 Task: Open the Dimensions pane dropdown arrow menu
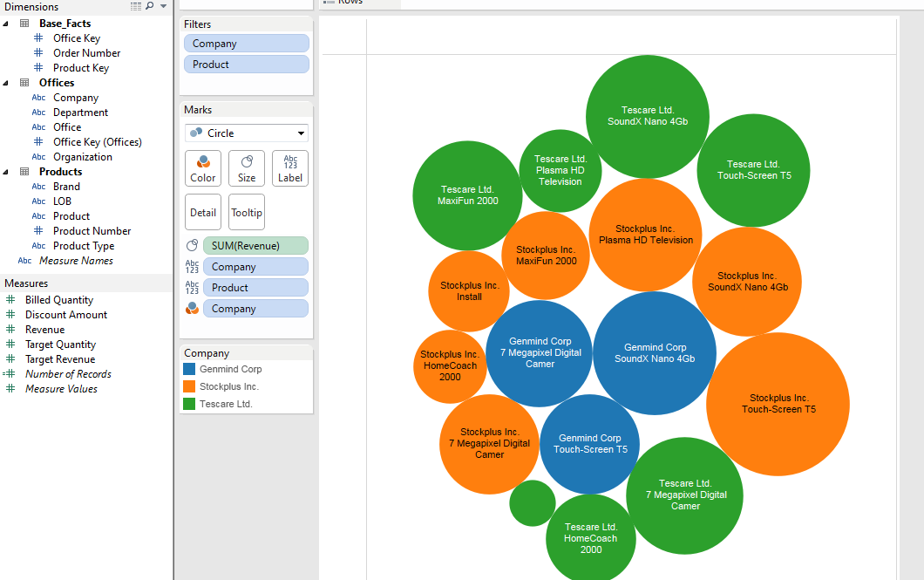click(163, 6)
